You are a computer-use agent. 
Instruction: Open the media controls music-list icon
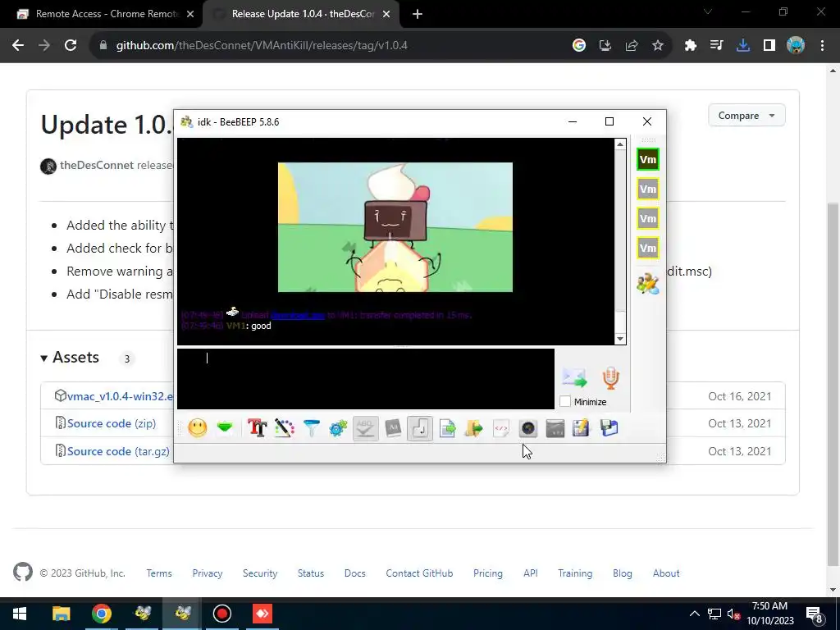tap(717, 46)
